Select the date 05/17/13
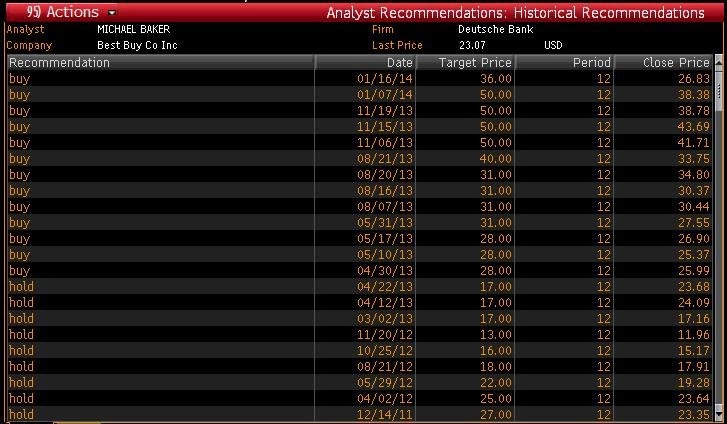727x424 pixels. [385, 238]
